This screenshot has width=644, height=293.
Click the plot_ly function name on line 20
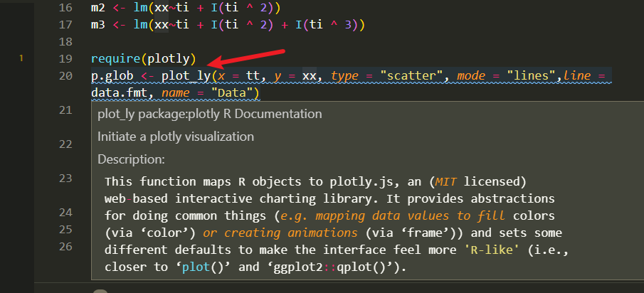pyautogui.click(x=186, y=76)
